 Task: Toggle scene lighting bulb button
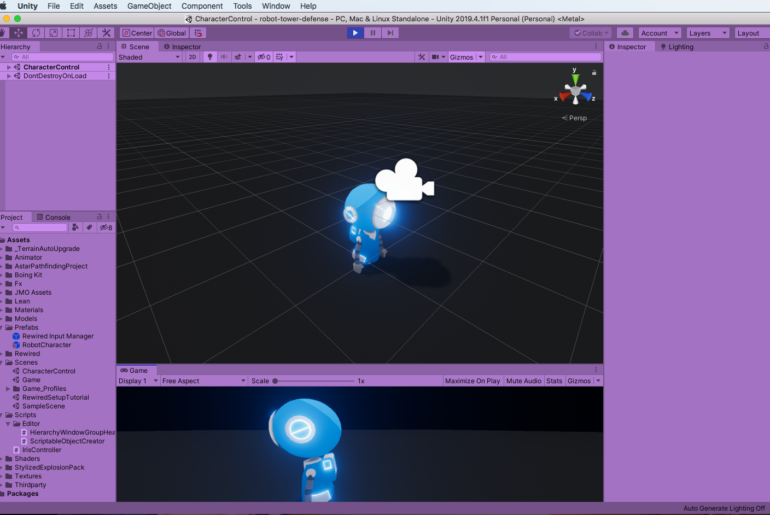[209, 57]
